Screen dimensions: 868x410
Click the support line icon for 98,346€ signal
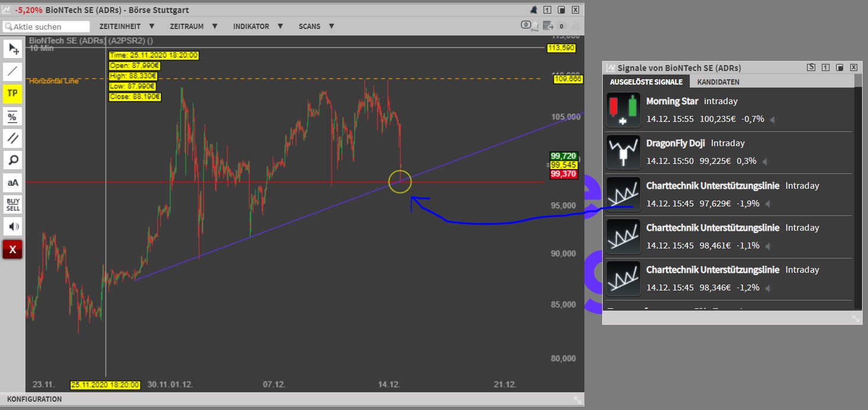623,278
